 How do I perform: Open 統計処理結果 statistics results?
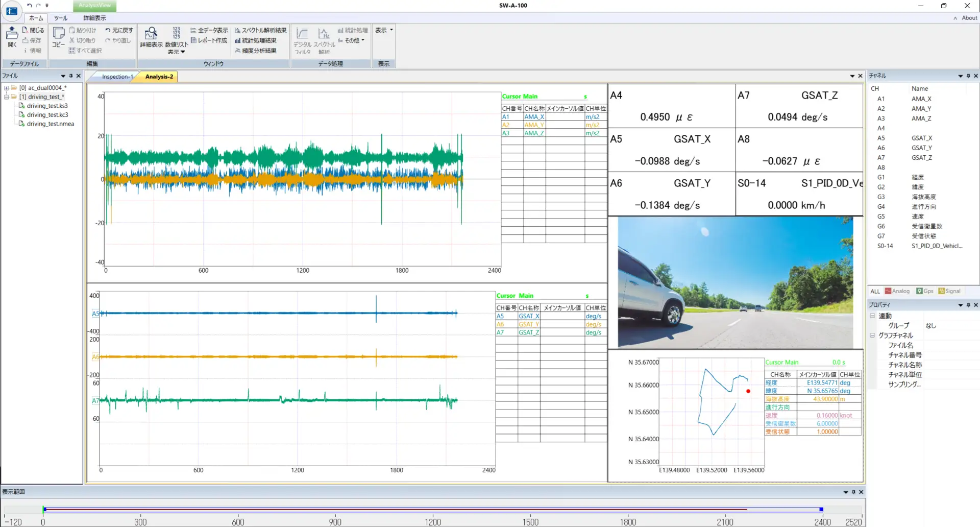pos(255,40)
